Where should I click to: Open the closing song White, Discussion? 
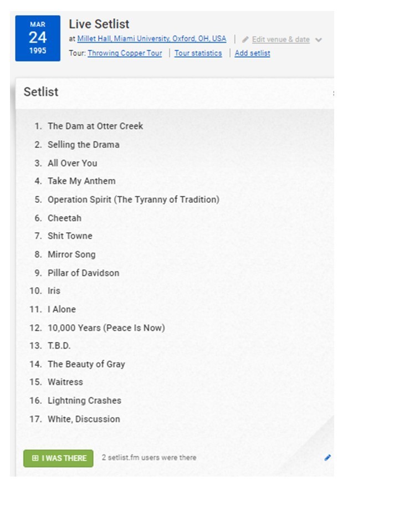[x=84, y=420]
